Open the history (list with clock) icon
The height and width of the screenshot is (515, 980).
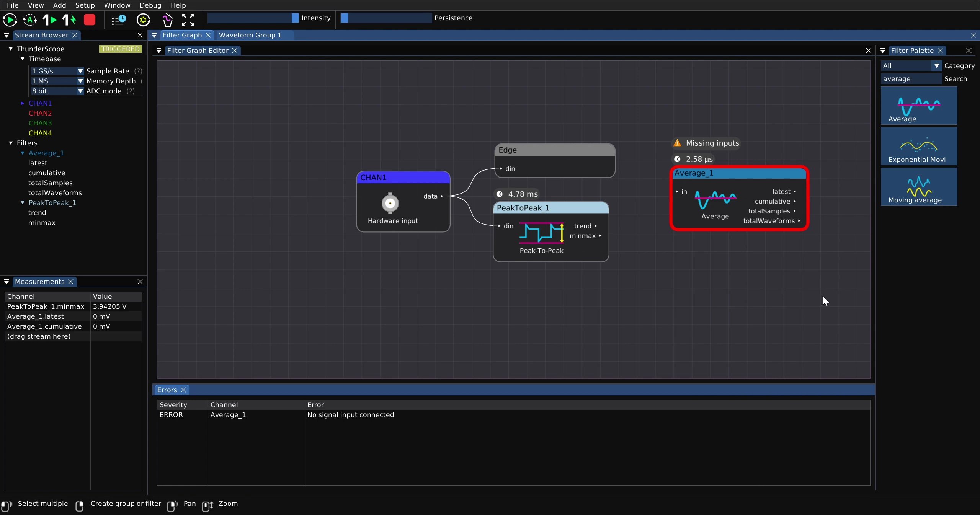click(119, 20)
